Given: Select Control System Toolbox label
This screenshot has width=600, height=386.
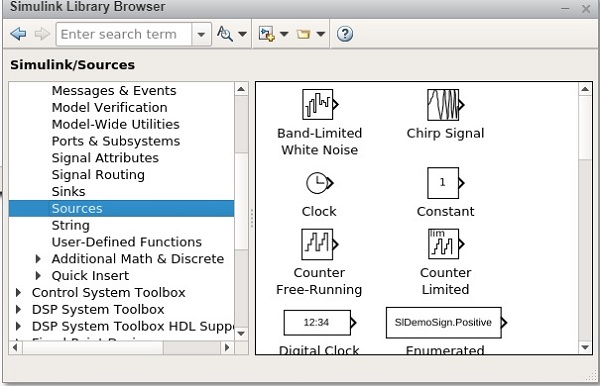Looking at the screenshot, I should coord(109,293).
